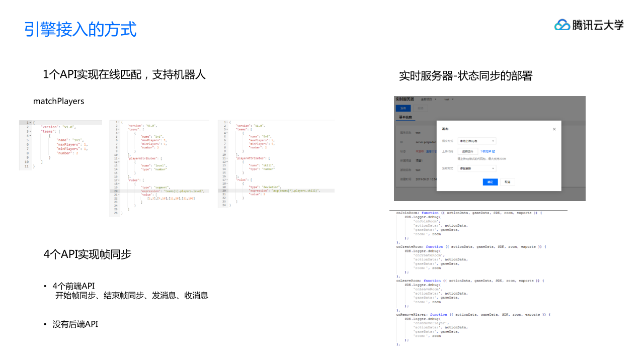Click the small icon beside 下载样例 link

[x=494, y=152]
